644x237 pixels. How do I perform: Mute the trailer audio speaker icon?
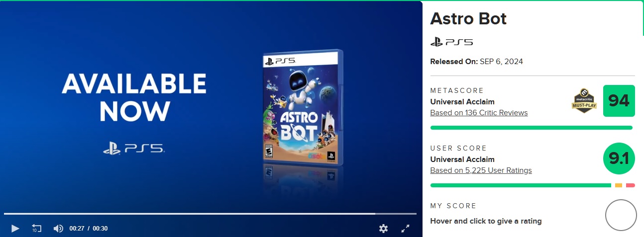point(58,229)
